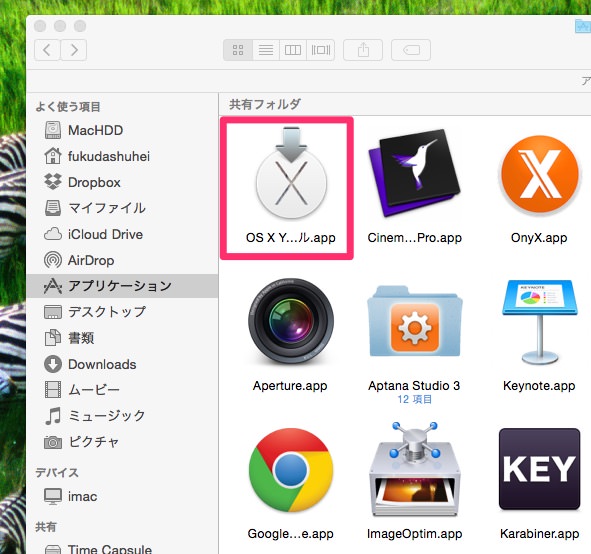Screen dimensions: 591x554
Task: Select MacHDD in the sidebar
Action: click(122, 130)
